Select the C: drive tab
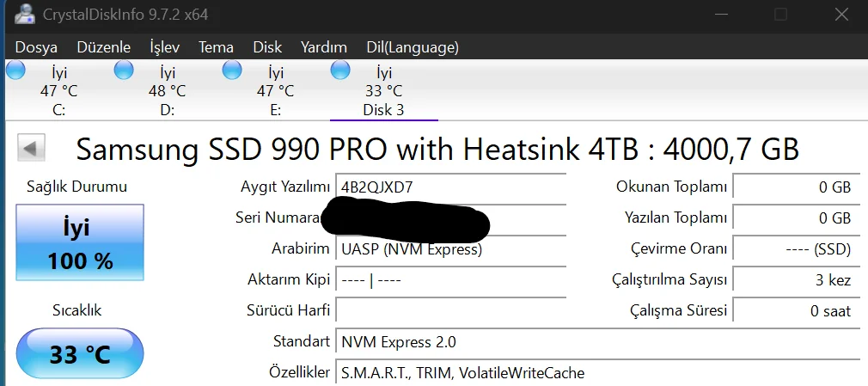The height and width of the screenshot is (386, 868). tap(58, 91)
